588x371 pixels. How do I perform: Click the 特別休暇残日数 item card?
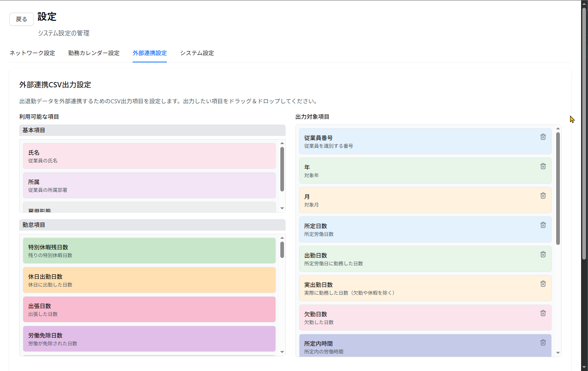(149, 251)
